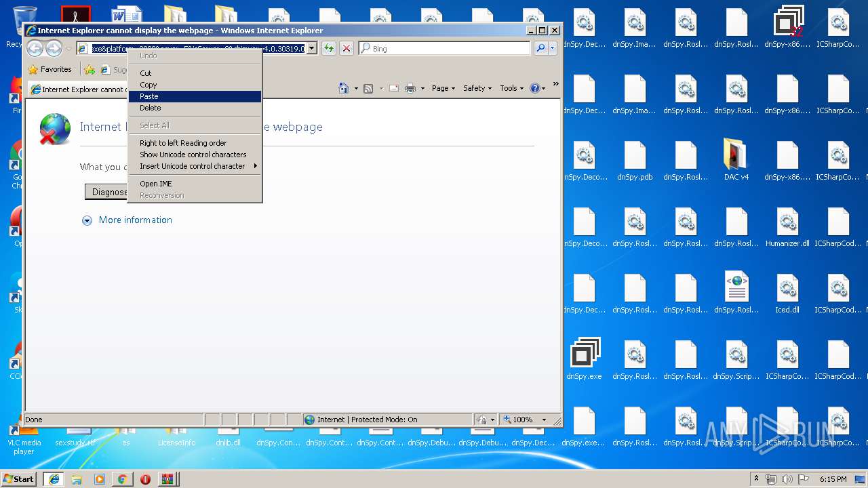Open the search provider dropdown arrow
This screenshot has width=868, height=488.
pos(553,48)
